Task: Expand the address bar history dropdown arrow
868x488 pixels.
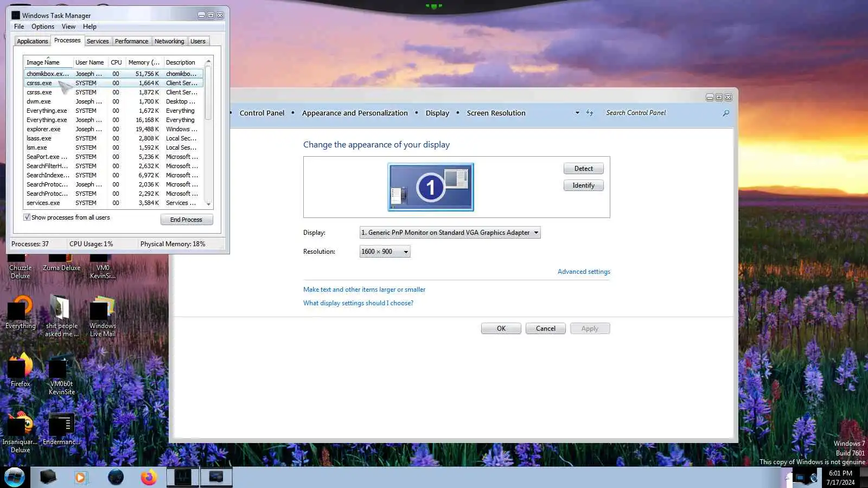Action: (x=577, y=113)
